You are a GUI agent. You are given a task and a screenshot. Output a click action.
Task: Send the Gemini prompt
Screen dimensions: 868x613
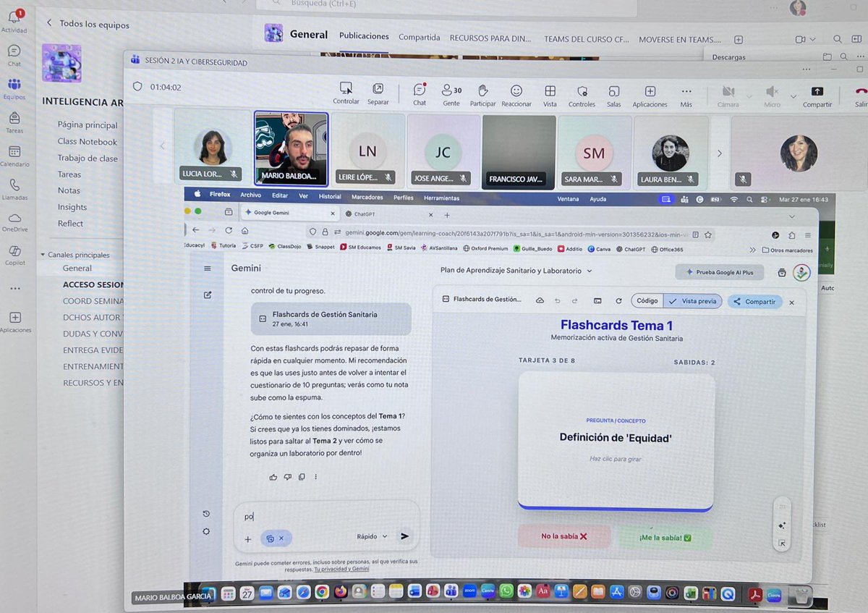(x=404, y=536)
